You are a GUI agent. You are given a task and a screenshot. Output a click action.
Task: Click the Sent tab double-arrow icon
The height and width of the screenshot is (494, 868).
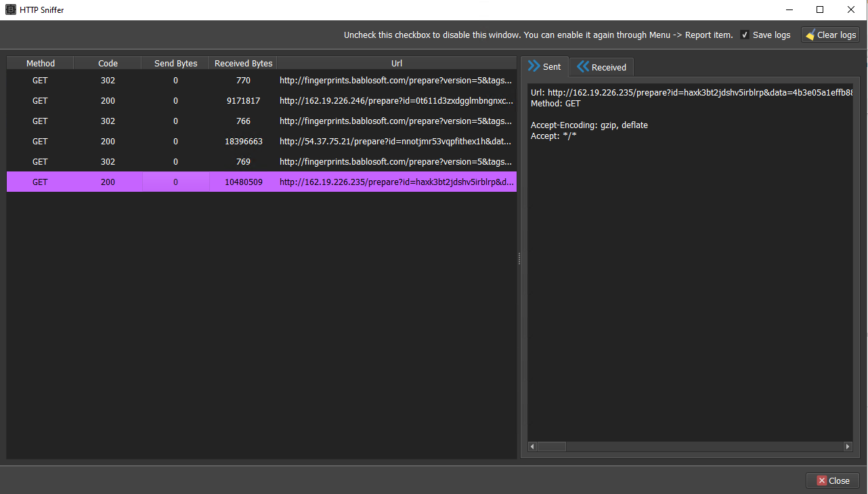(534, 66)
